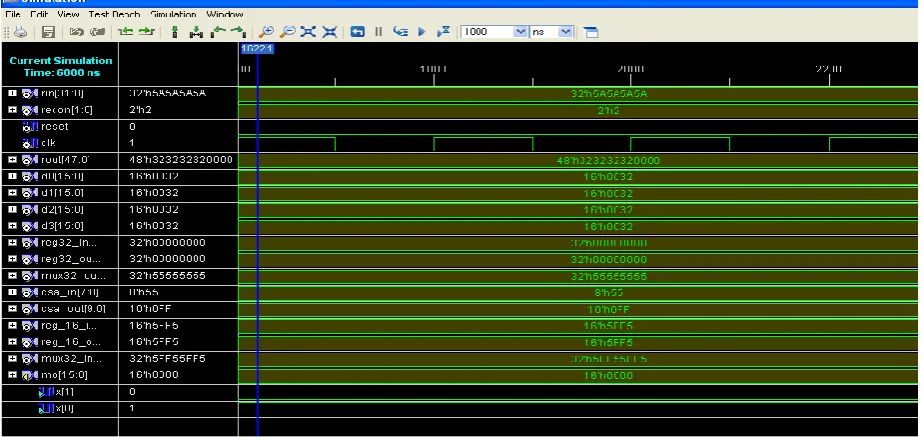Click the 1000 run time input field
The width and height of the screenshot is (923, 442).
tap(487, 32)
